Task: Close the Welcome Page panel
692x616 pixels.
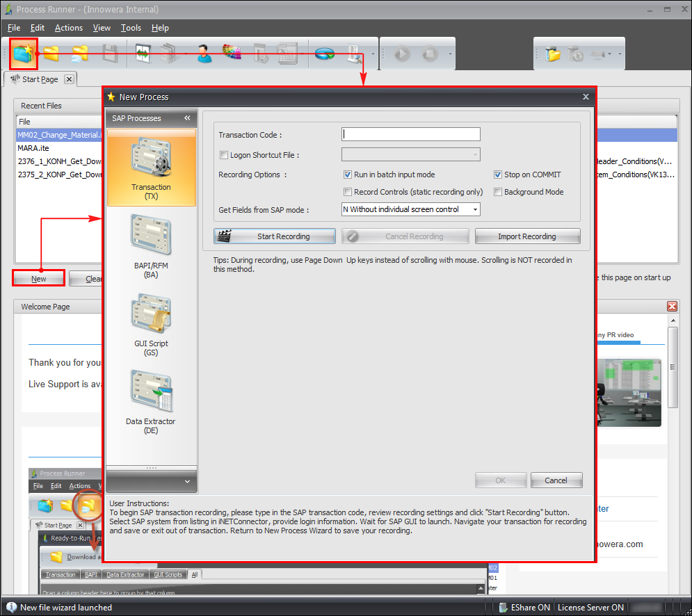Action: tap(672, 306)
